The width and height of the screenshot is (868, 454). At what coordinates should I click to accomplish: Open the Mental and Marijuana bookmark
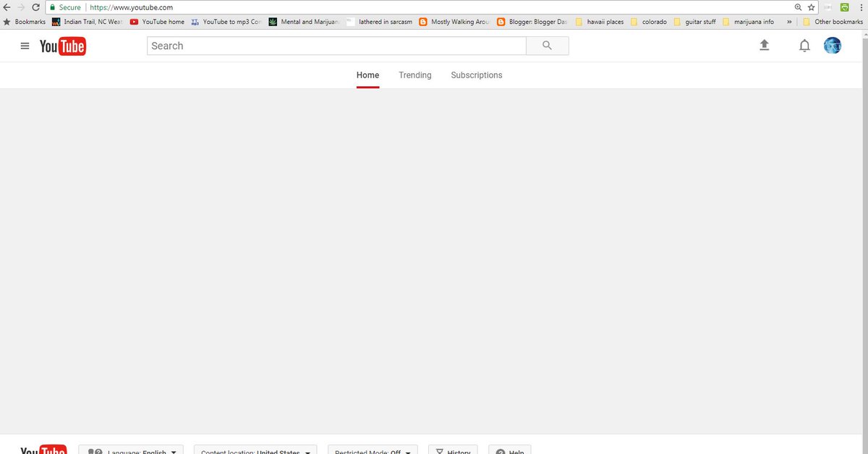tap(304, 22)
